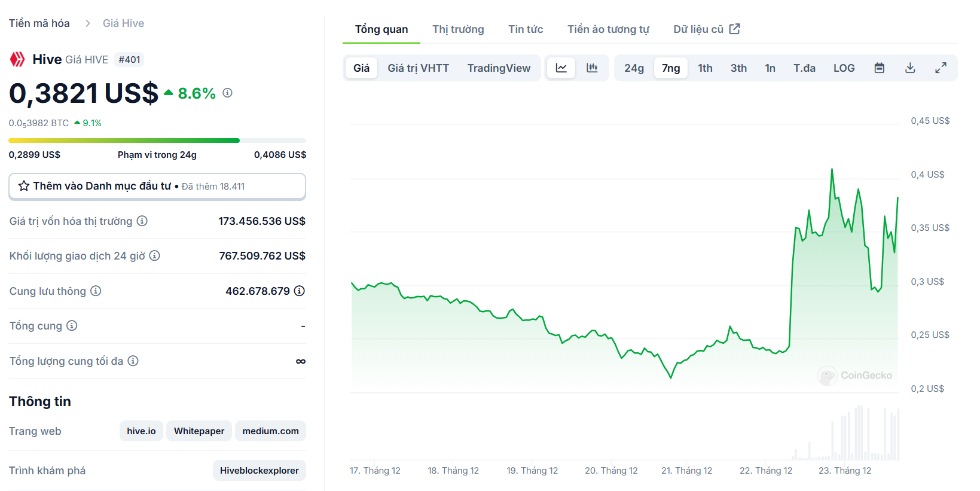This screenshot has width=980, height=491.
Task: Click the 24h price range progress bar
Action: pos(157,141)
